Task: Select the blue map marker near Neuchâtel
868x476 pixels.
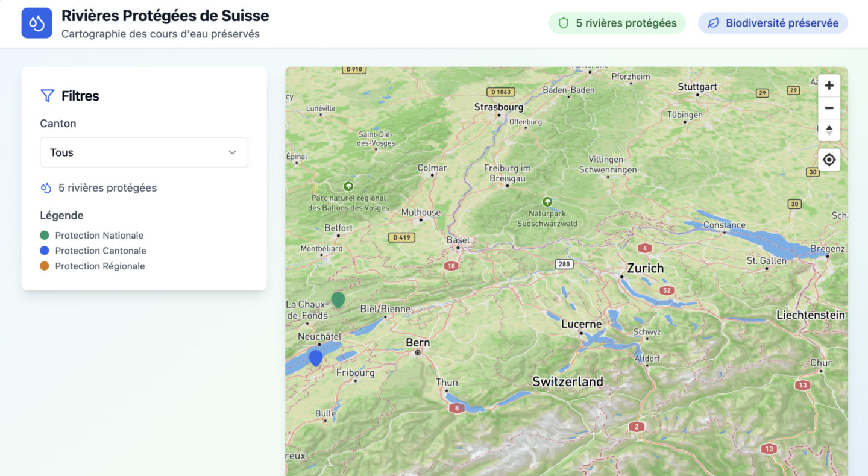Action: point(316,358)
